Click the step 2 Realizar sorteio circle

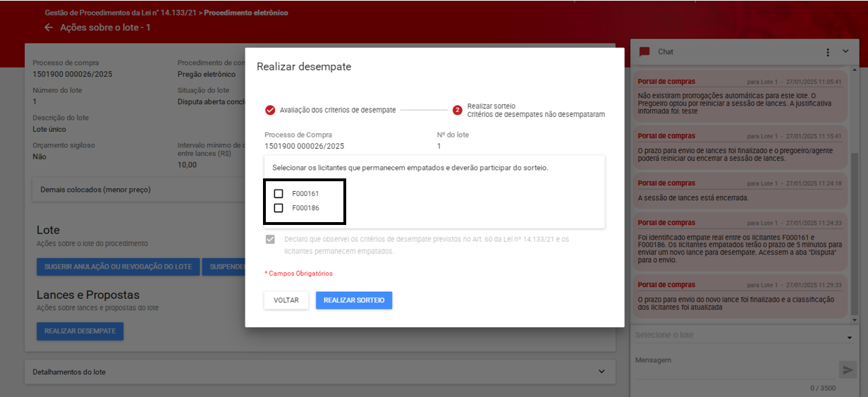click(x=458, y=110)
